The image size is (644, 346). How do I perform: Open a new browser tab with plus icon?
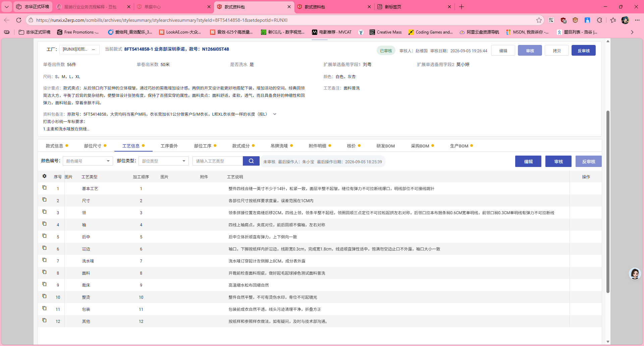(x=462, y=7)
